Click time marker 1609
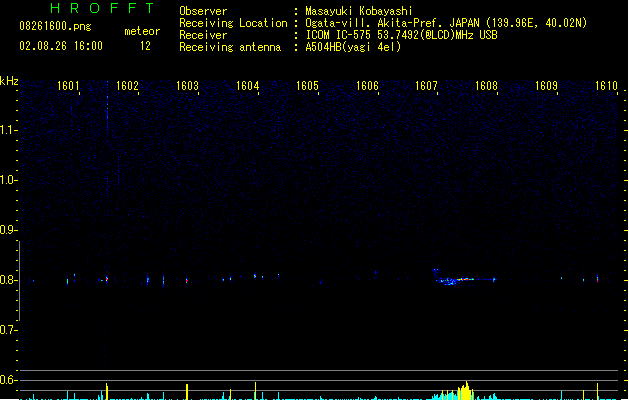 pos(546,86)
